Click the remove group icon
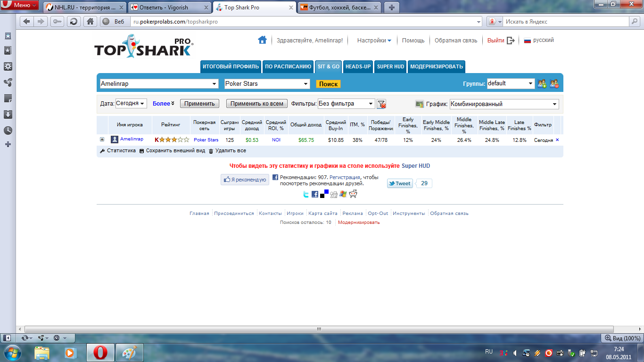The height and width of the screenshot is (362, 644). 554,84
